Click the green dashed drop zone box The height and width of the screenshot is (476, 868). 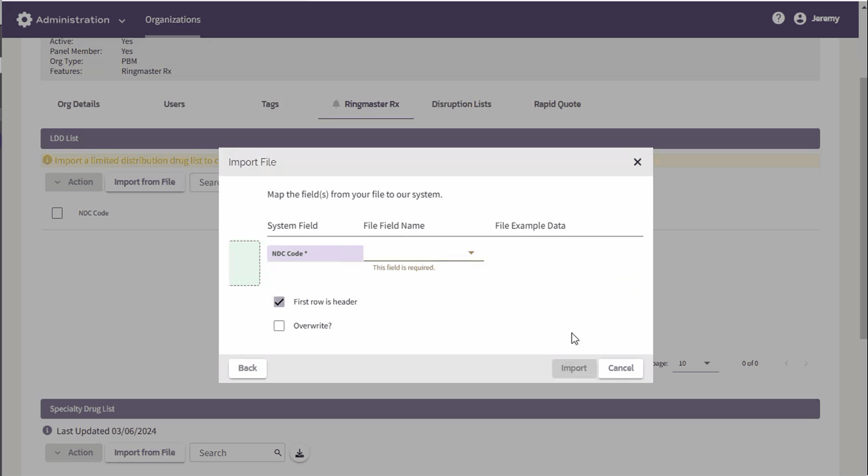244,263
